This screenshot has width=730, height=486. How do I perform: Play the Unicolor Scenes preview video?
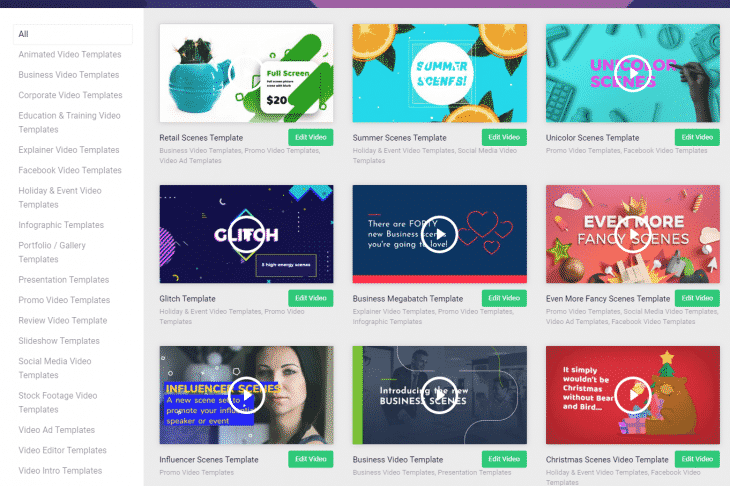[x=632, y=74]
